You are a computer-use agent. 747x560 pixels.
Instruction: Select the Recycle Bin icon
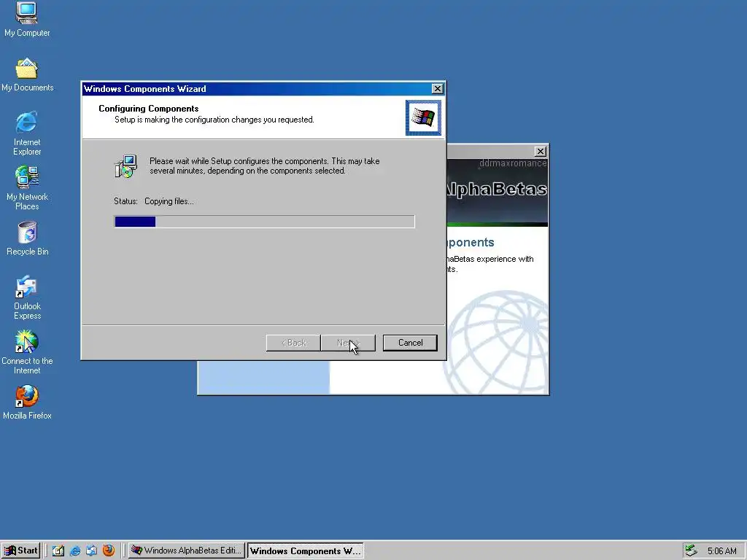pyautogui.click(x=27, y=238)
